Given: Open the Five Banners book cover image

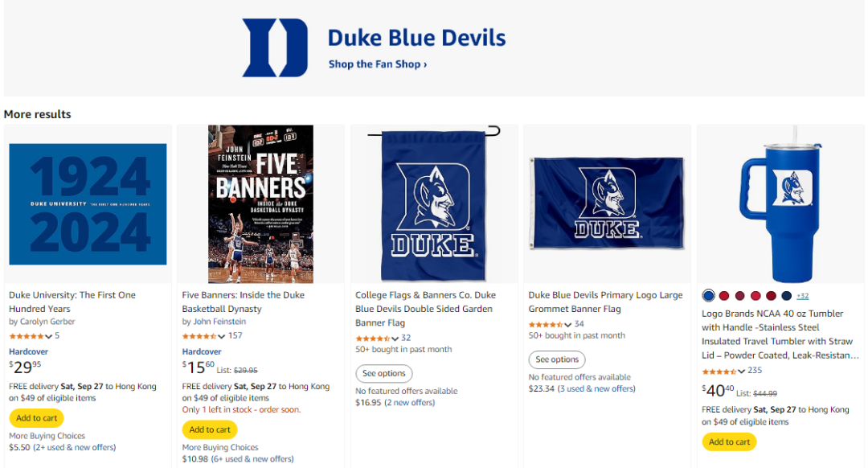Looking at the screenshot, I should point(260,204).
